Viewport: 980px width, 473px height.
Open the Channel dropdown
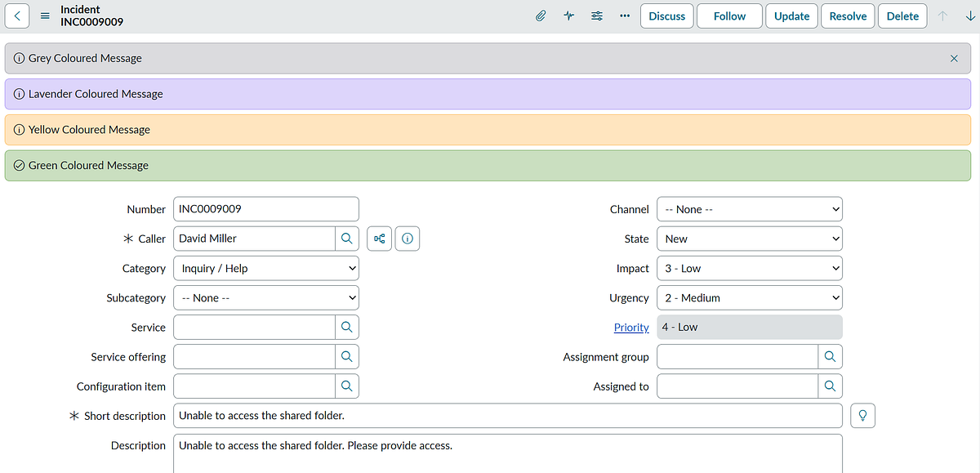pos(749,208)
